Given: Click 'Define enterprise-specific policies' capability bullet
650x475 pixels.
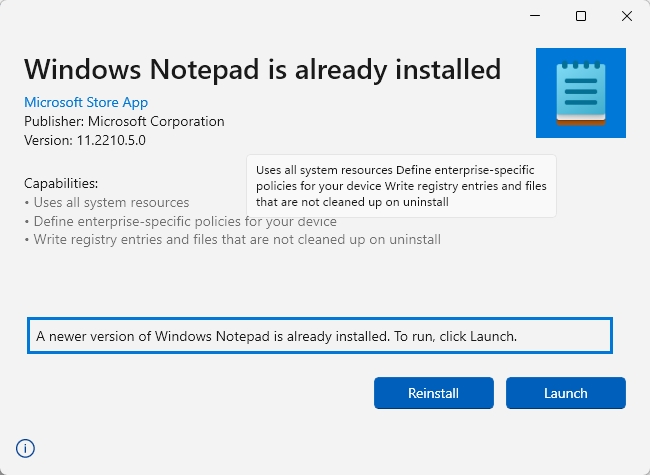Looking at the screenshot, I should 180,221.
